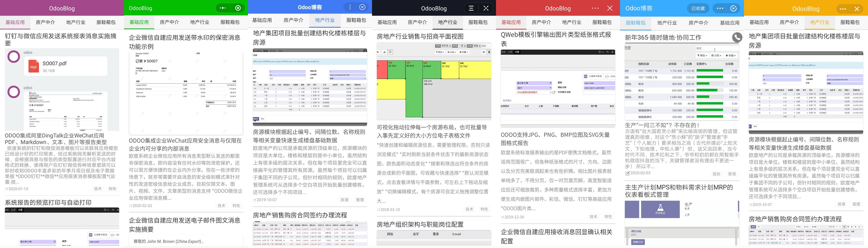
Task: Open three-dots menu in green OdooBlog header
Action: 222,8
